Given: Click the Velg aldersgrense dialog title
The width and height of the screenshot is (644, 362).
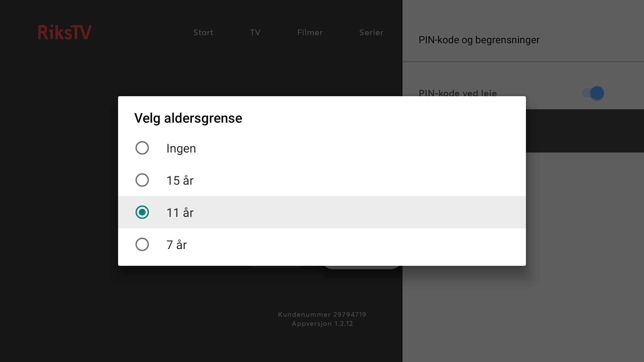Looking at the screenshot, I should tap(188, 118).
